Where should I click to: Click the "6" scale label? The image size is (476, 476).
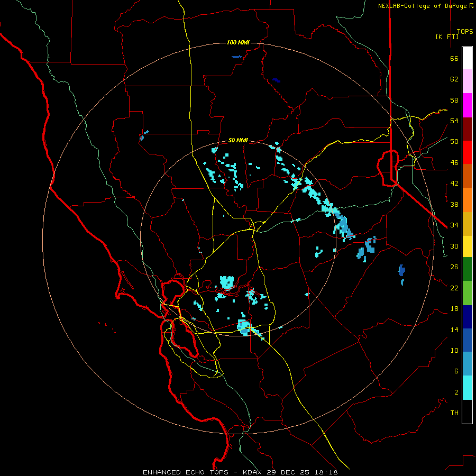click(456, 371)
